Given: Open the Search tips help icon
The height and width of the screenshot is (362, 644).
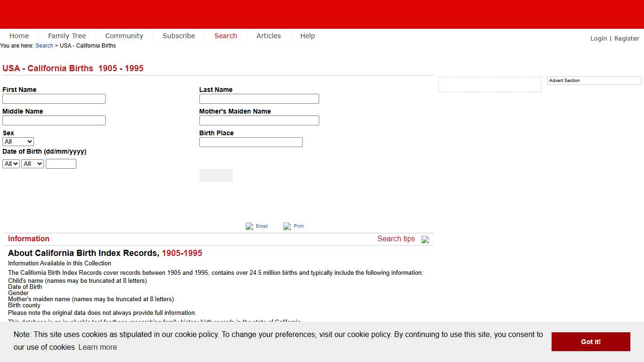Looking at the screenshot, I should [425, 239].
